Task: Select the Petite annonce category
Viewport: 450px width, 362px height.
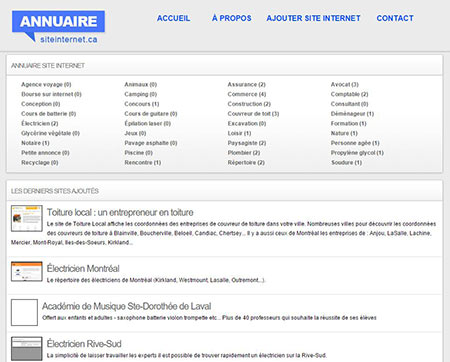Action: click(x=45, y=153)
